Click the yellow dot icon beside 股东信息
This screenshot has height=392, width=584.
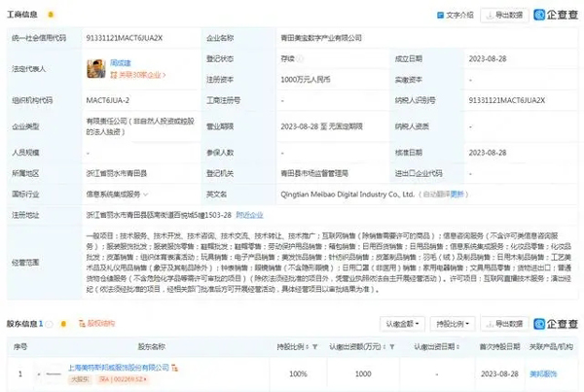tap(63, 324)
